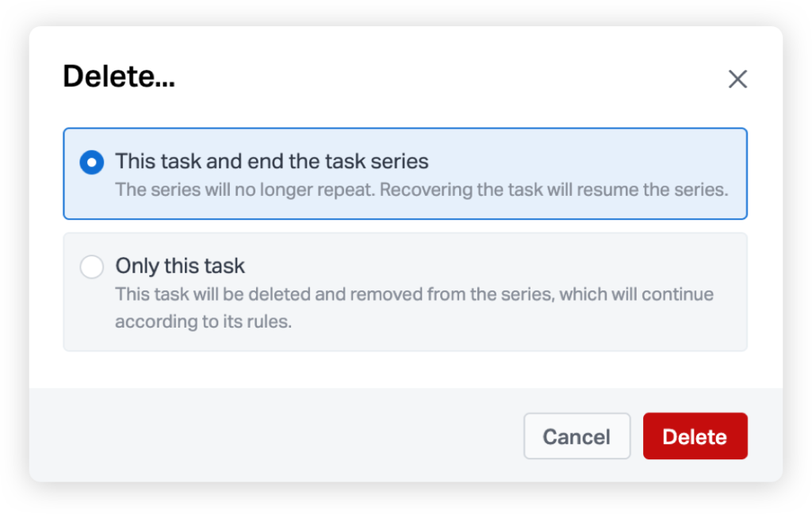Choose the "This task and end the task series" label
This screenshot has height=514, width=812.
click(272, 162)
